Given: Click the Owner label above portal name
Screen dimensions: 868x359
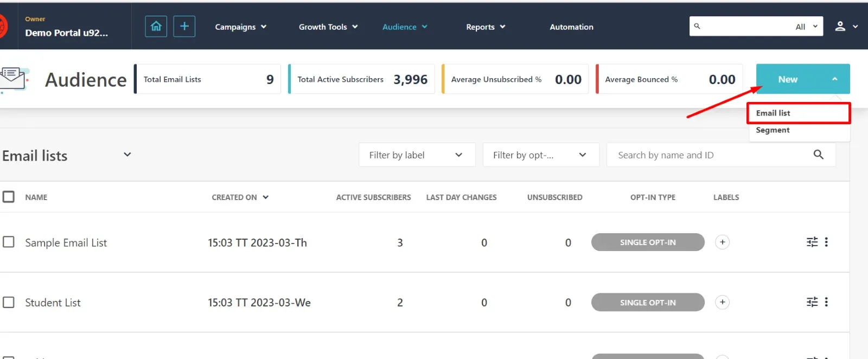Looking at the screenshot, I should pos(35,19).
